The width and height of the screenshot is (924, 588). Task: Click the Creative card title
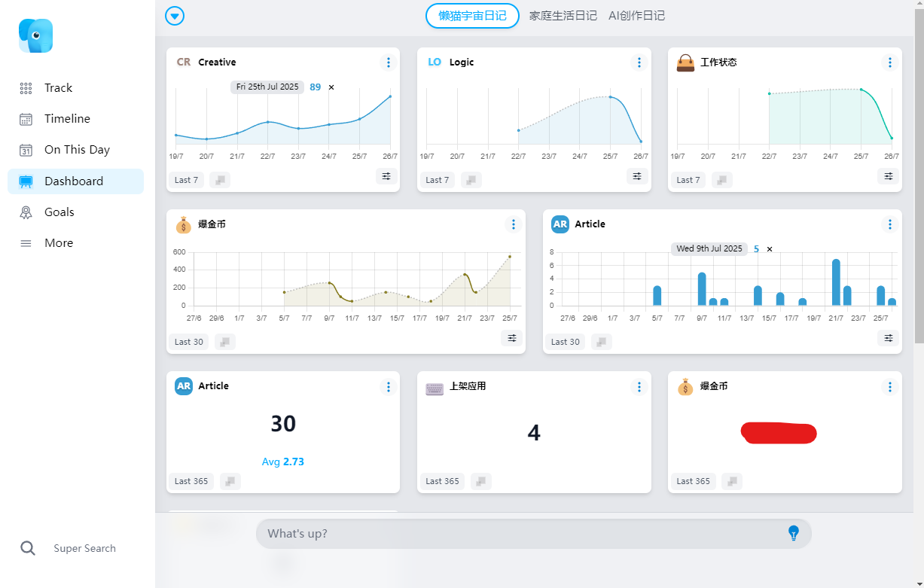[x=217, y=62]
